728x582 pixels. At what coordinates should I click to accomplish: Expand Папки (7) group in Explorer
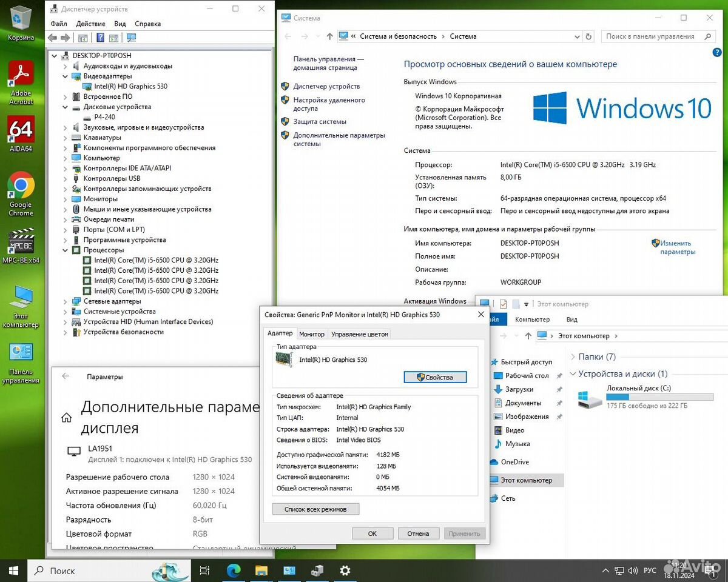(573, 357)
